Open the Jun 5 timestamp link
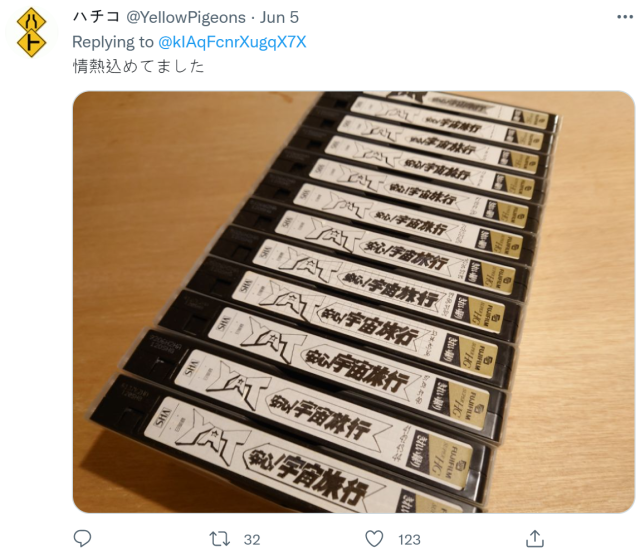The width and height of the screenshot is (640, 558). (279, 17)
